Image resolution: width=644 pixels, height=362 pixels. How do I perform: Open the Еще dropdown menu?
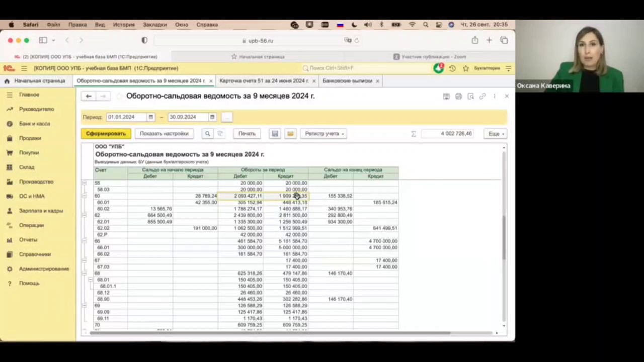(x=496, y=134)
